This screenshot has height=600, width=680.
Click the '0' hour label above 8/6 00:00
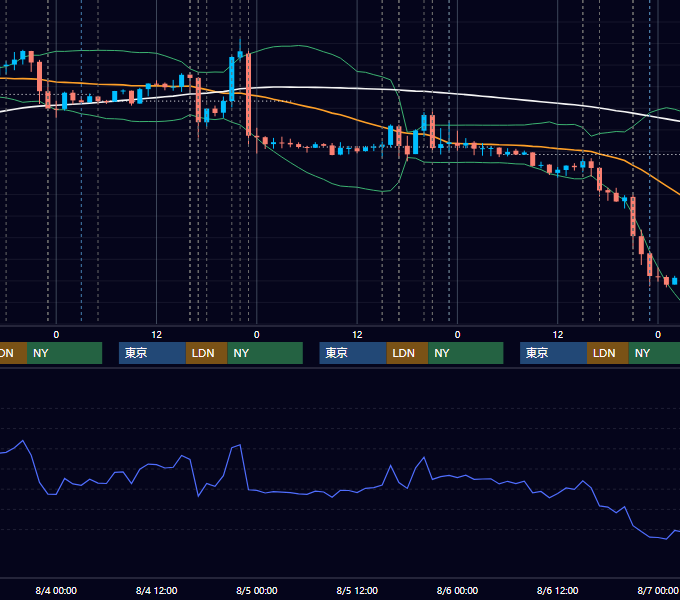(x=457, y=335)
